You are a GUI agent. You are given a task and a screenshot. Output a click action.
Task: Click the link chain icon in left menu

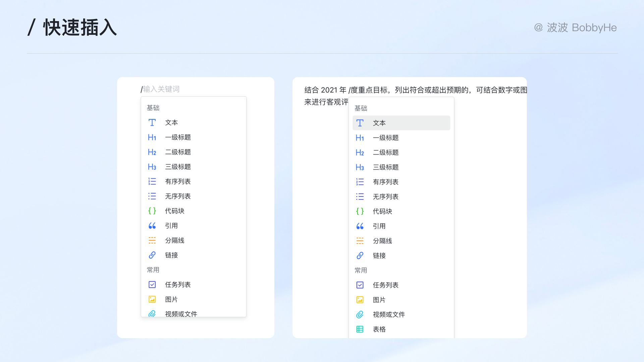click(x=152, y=255)
